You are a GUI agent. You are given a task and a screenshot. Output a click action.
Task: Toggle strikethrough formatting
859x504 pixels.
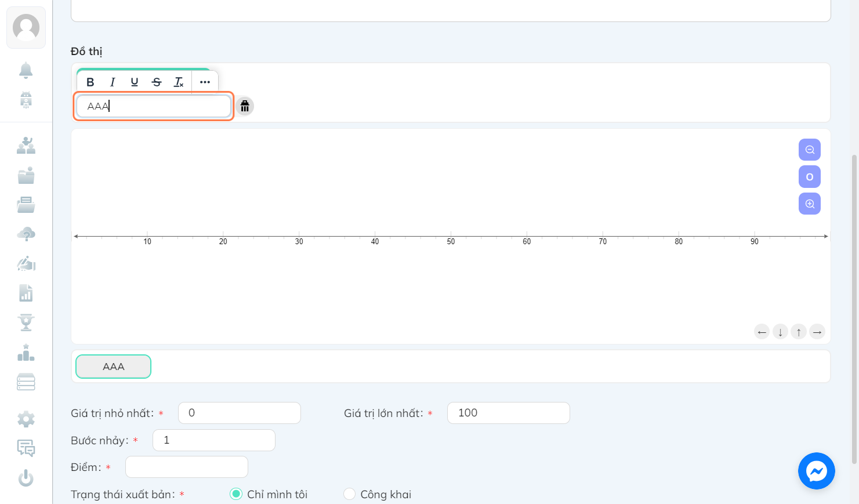pos(157,82)
